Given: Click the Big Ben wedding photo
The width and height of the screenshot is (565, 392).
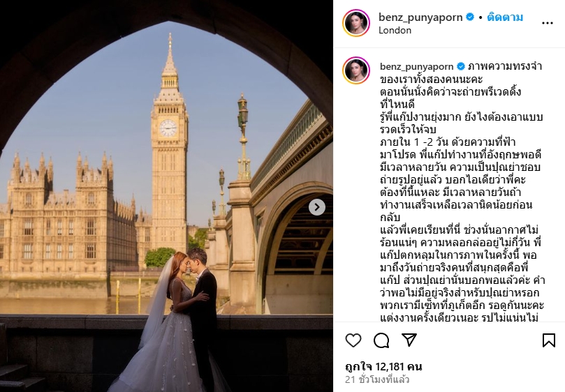Looking at the screenshot, I should [x=166, y=196].
